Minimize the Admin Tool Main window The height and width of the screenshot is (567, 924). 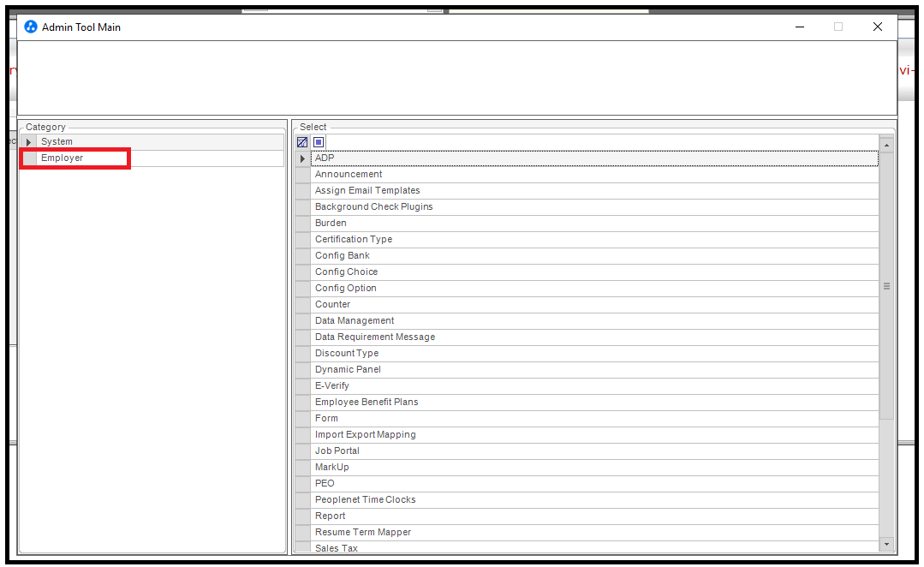click(800, 27)
